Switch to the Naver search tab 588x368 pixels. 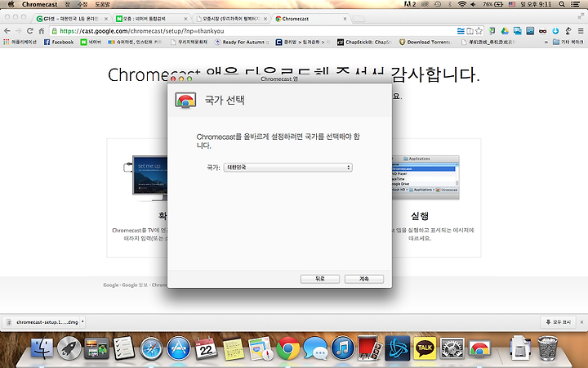point(152,18)
